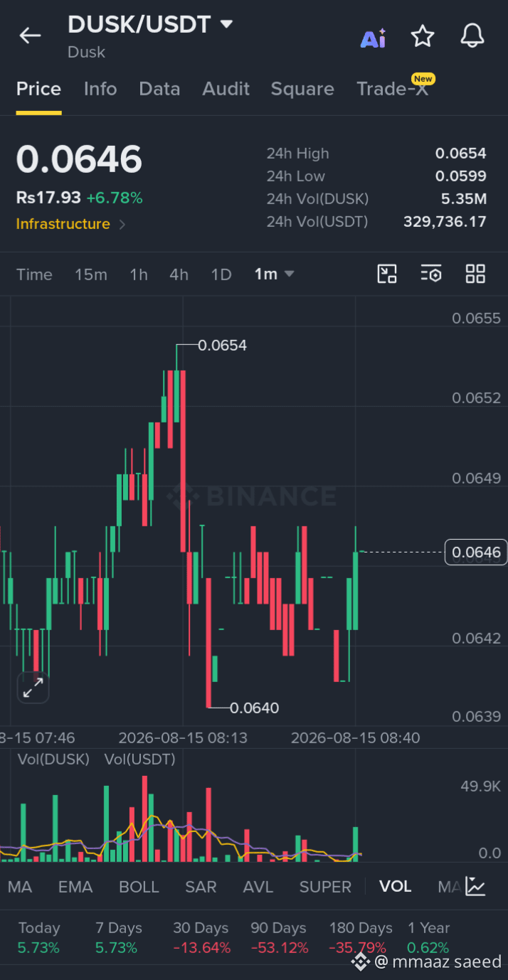Toggle the BOLL indicator
The width and height of the screenshot is (508, 980).
pyautogui.click(x=139, y=887)
